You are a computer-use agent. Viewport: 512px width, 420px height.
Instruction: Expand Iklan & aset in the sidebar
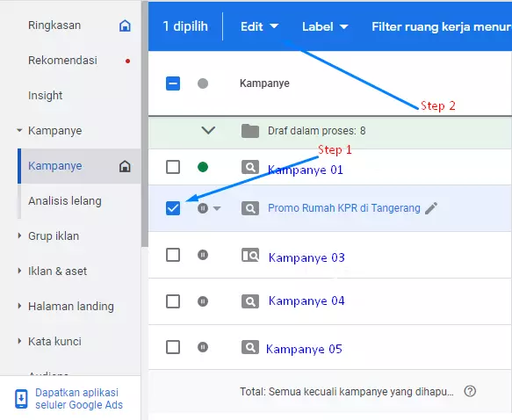(19, 271)
